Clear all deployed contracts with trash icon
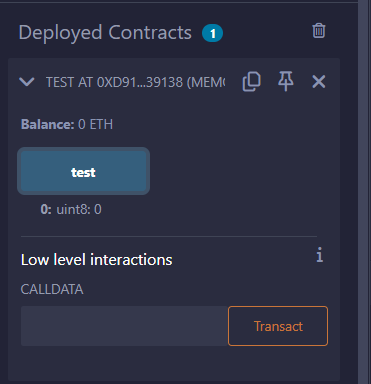 319,31
